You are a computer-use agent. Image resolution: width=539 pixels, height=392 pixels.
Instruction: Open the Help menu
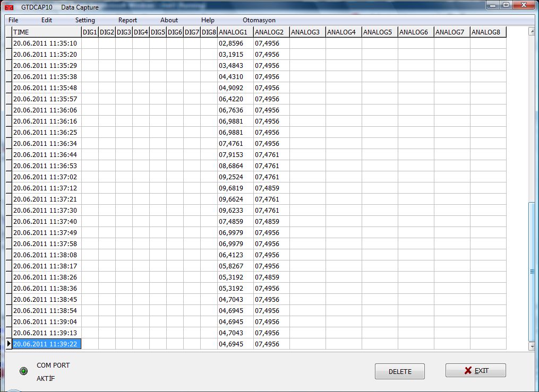[208, 20]
